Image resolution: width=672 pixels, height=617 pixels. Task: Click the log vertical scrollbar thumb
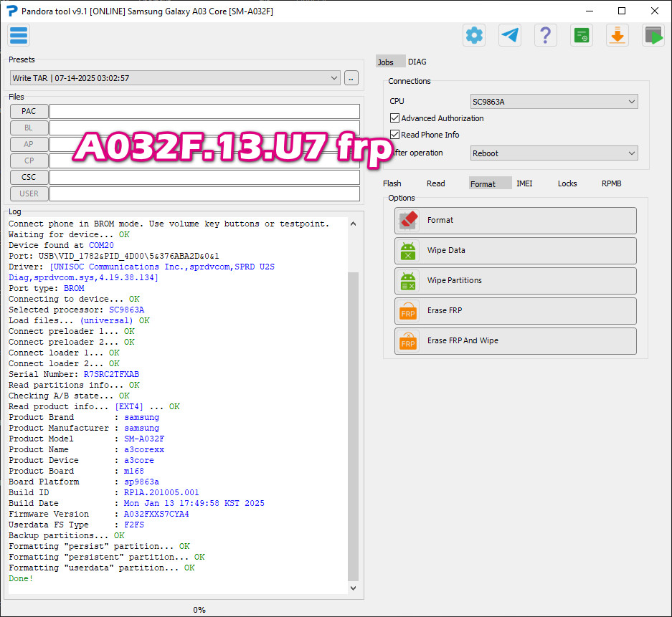(x=353, y=426)
